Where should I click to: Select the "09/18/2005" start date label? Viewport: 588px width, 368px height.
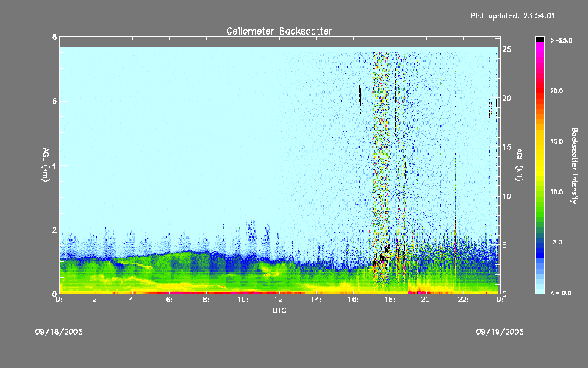(x=59, y=332)
